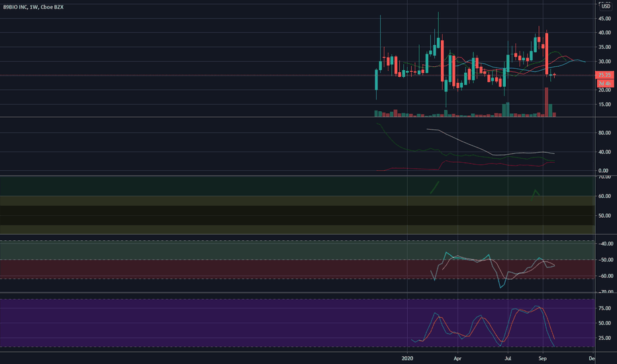
Task: Click the 20.00 price axis label
Action: click(604, 90)
